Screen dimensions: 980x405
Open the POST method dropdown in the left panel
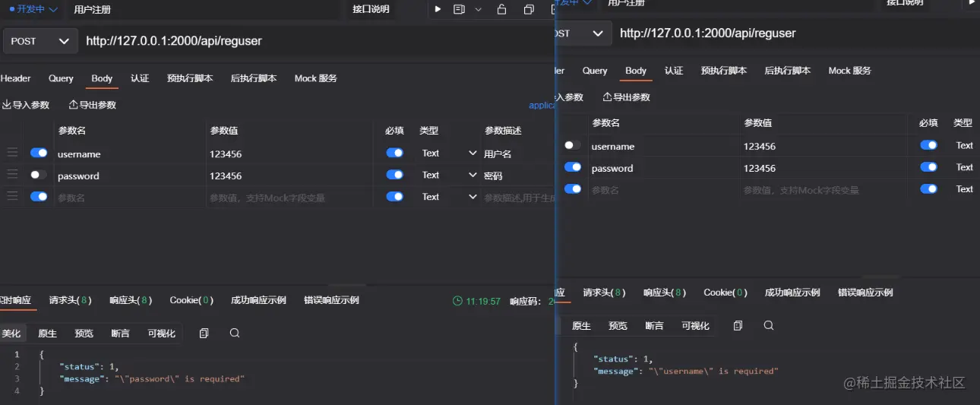(40, 41)
